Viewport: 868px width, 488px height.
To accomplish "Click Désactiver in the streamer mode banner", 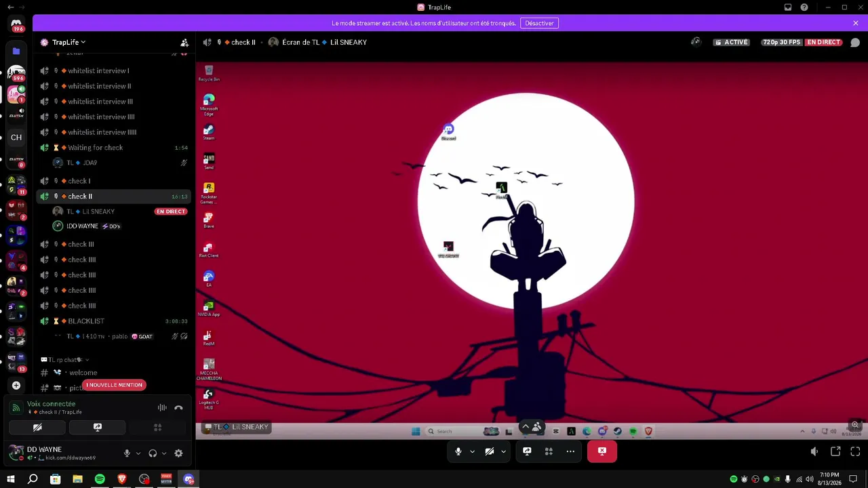I will pyautogui.click(x=539, y=23).
